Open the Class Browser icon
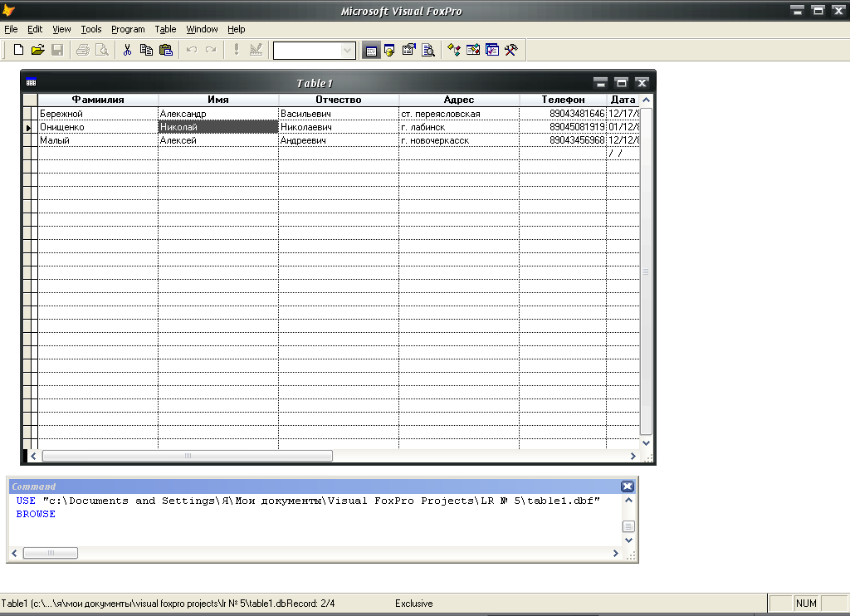 click(x=454, y=51)
